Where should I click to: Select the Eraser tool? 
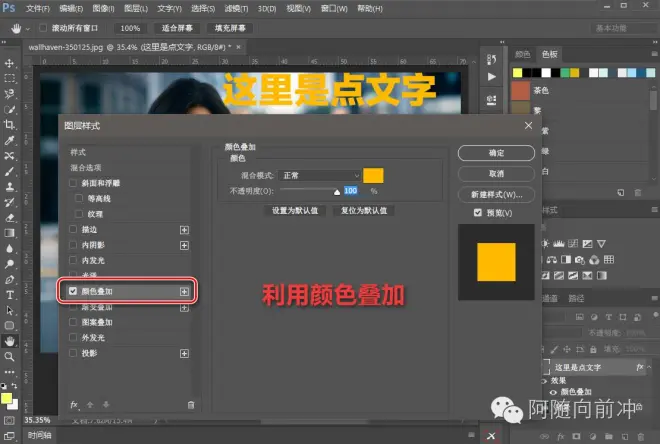(x=9, y=218)
